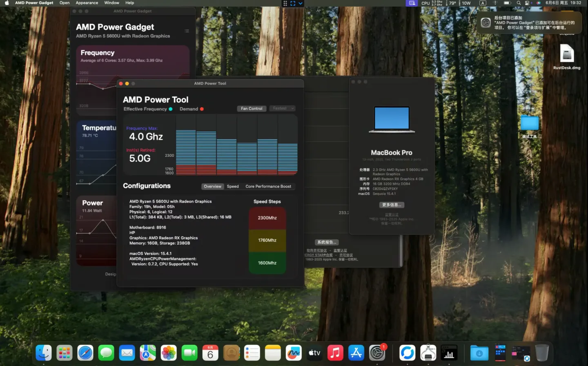Expand the Fastest fan speed dropdown
The height and width of the screenshot is (366, 588).
coord(282,109)
